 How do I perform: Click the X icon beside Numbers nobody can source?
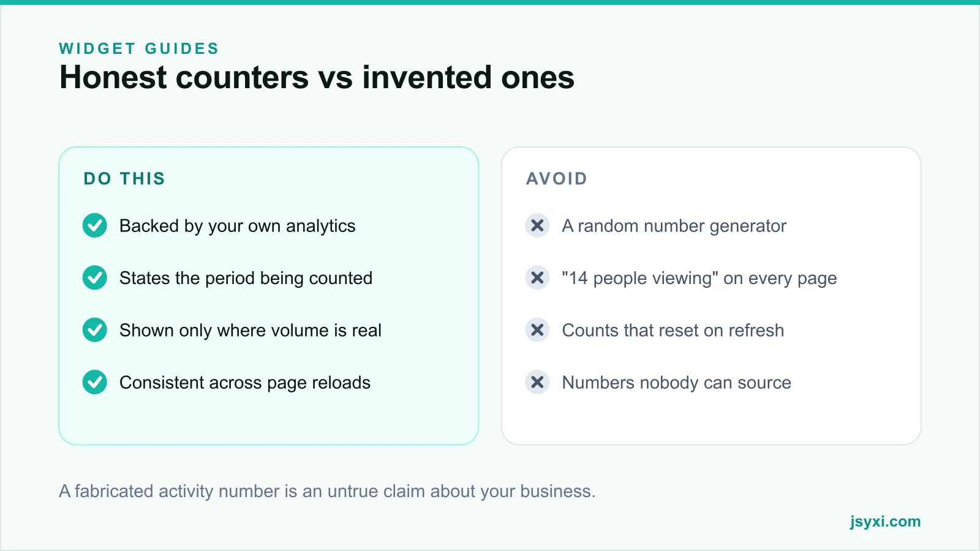(537, 382)
